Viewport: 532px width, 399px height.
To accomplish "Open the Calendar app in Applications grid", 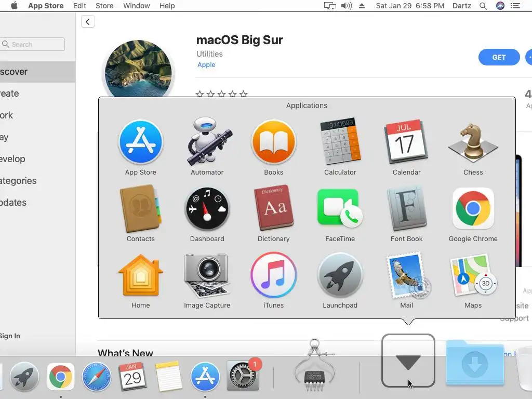I will pos(406,142).
